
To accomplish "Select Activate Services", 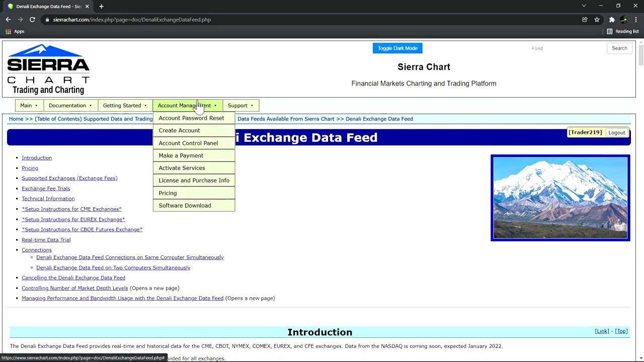I will pos(194,168).
